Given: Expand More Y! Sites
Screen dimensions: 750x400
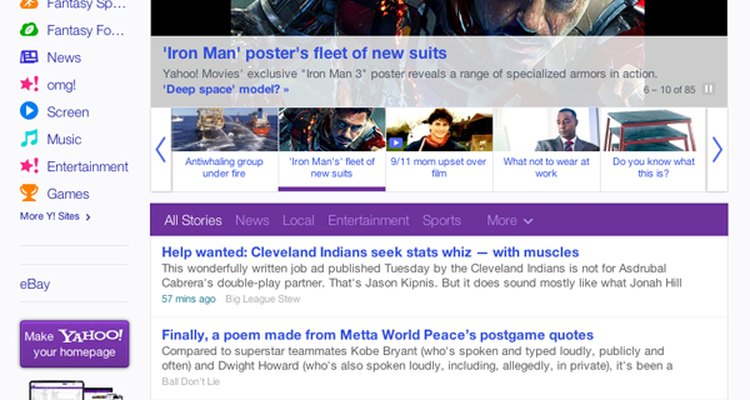Looking at the screenshot, I should pyautogui.click(x=55, y=216).
